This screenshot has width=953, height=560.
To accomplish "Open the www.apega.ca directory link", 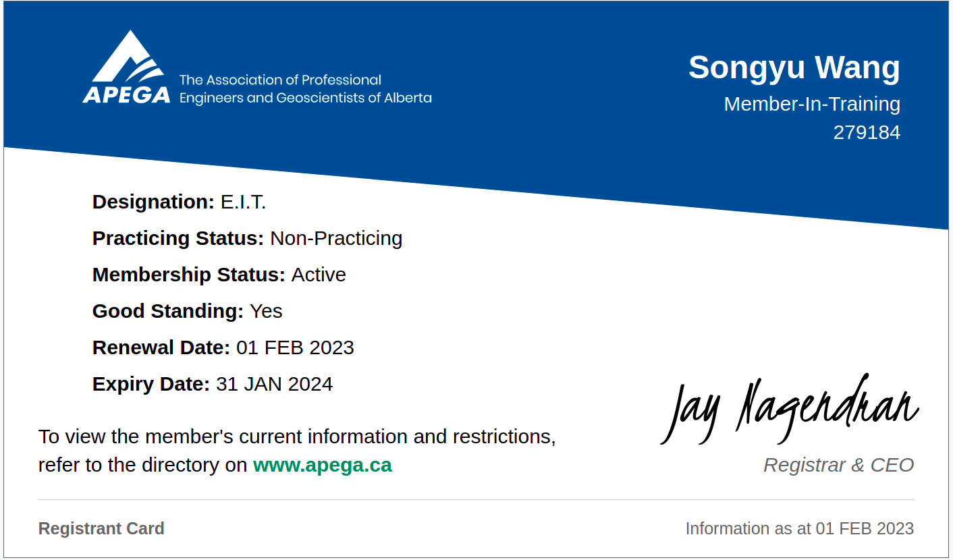I will tap(322, 466).
